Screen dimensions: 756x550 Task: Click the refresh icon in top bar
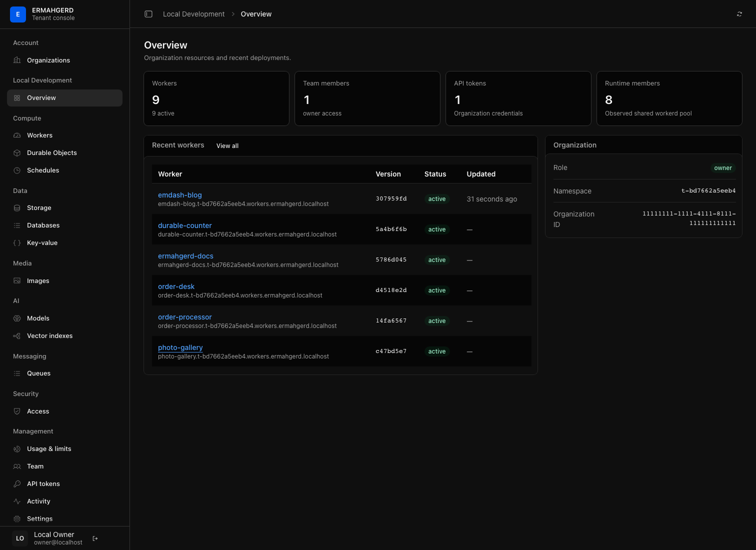coord(739,14)
